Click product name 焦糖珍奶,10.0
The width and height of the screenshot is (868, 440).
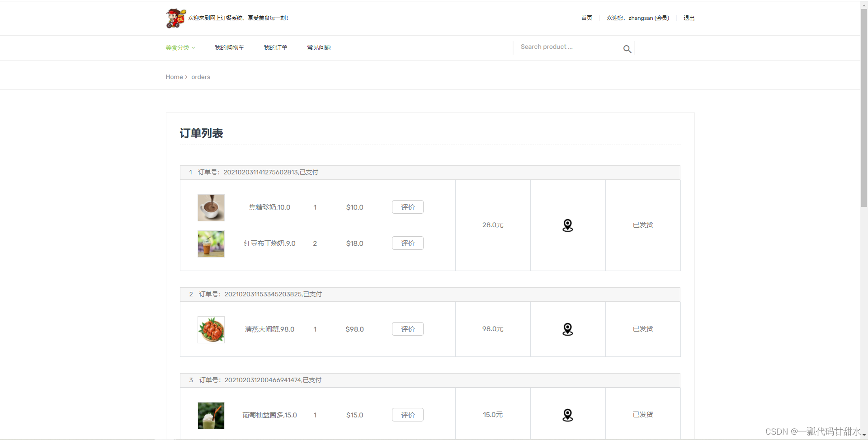tap(269, 207)
